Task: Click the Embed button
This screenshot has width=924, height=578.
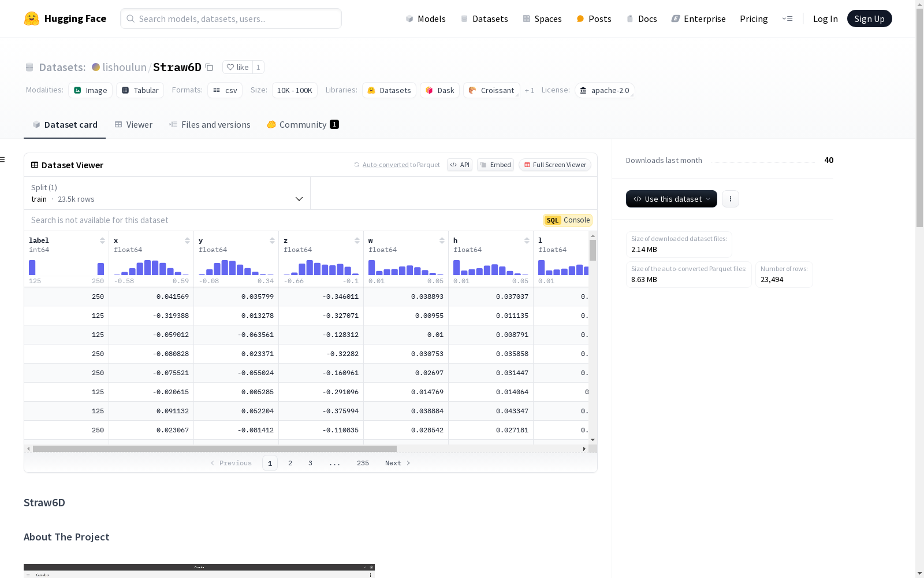Action: [495, 165]
